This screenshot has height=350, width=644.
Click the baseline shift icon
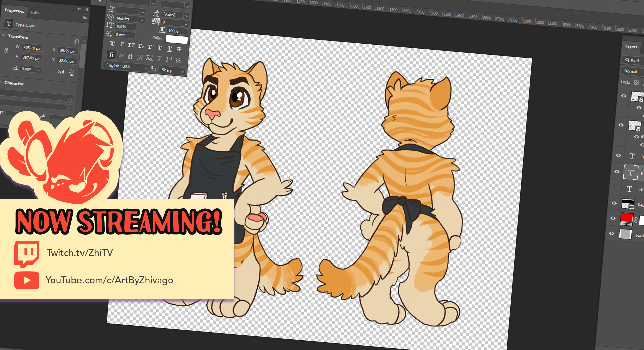(x=109, y=33)
